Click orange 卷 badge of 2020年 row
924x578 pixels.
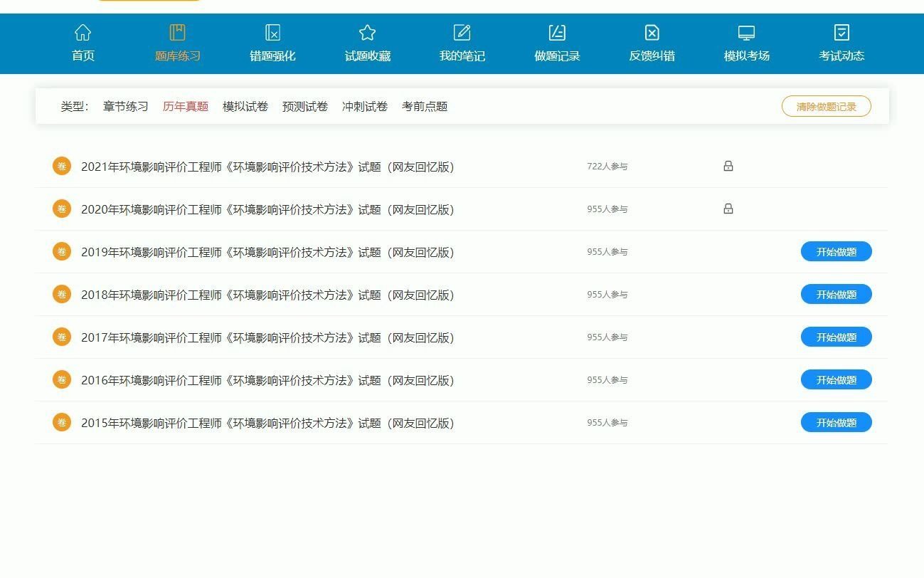tap(62, 209)
